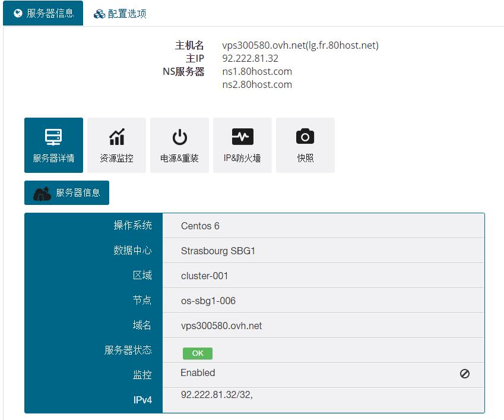Click the 节点 row label
The width and height of the screenshot is (504, 420).
[x=142, y=300]
